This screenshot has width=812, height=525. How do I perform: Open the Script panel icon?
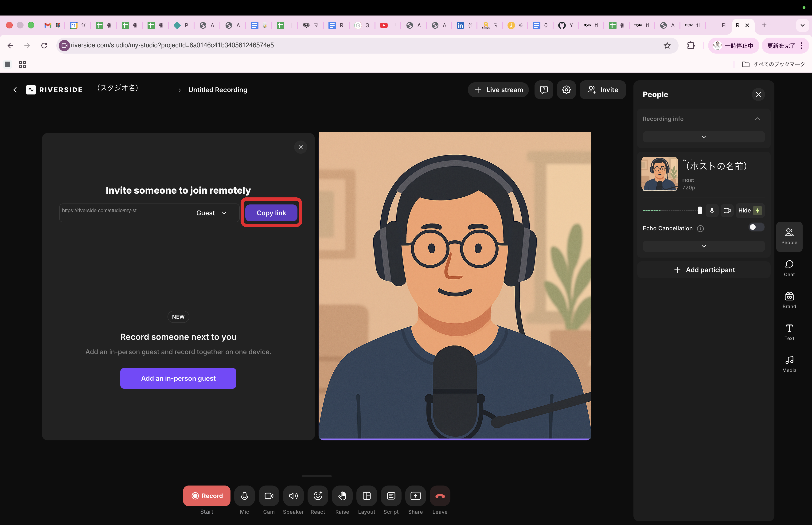pos(391,496)
